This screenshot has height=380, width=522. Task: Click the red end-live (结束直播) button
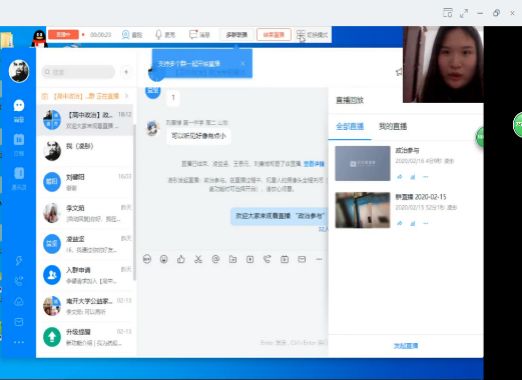274,35
